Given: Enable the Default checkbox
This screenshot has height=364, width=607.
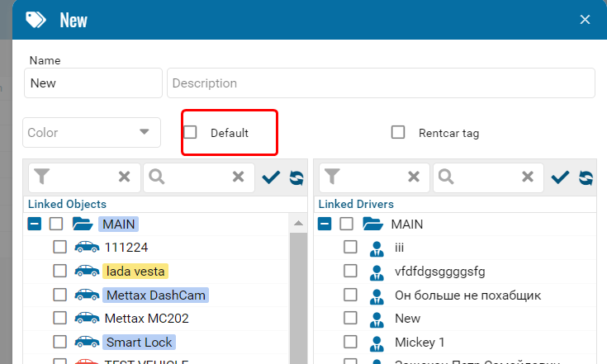Looking at the screenshot, I should pyautogui.click(x=191, y=132).
